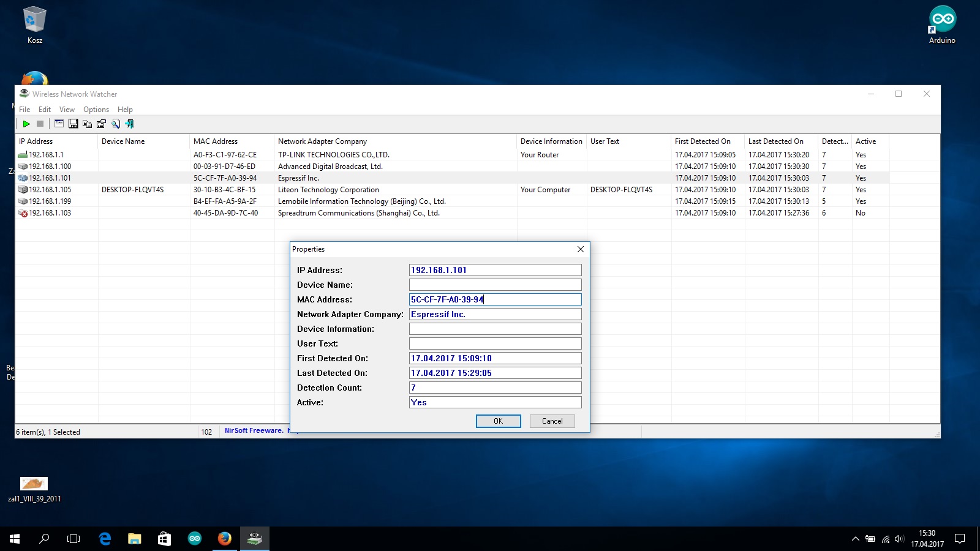Click the MAC Address field in Properties
Image resolution: width=980 pixels, height=551 pixels.
point(495,299)
